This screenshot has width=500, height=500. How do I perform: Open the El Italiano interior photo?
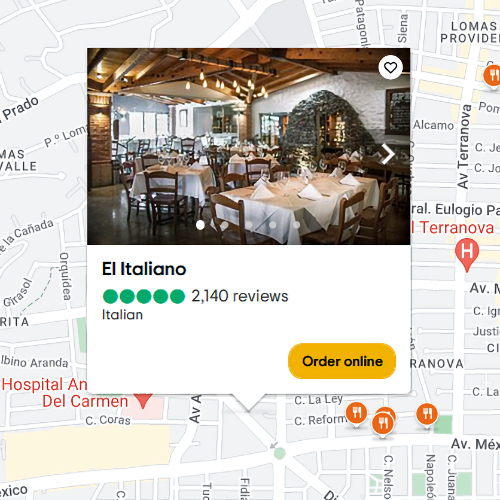tap(249, 146)
